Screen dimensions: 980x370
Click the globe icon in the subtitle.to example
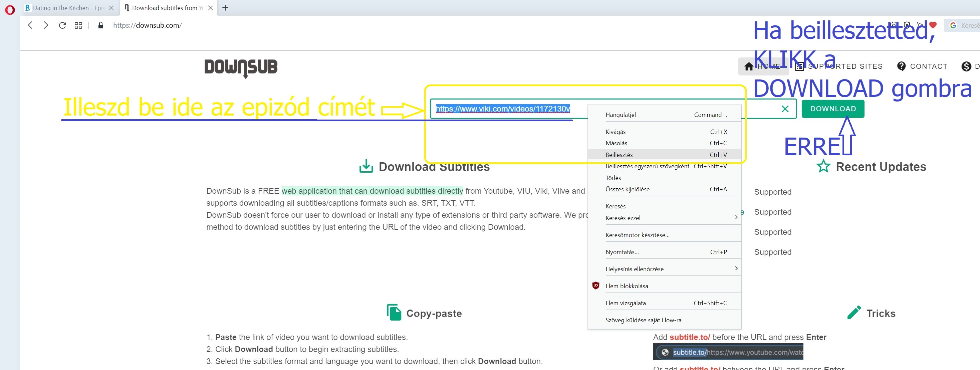[665, 353]
